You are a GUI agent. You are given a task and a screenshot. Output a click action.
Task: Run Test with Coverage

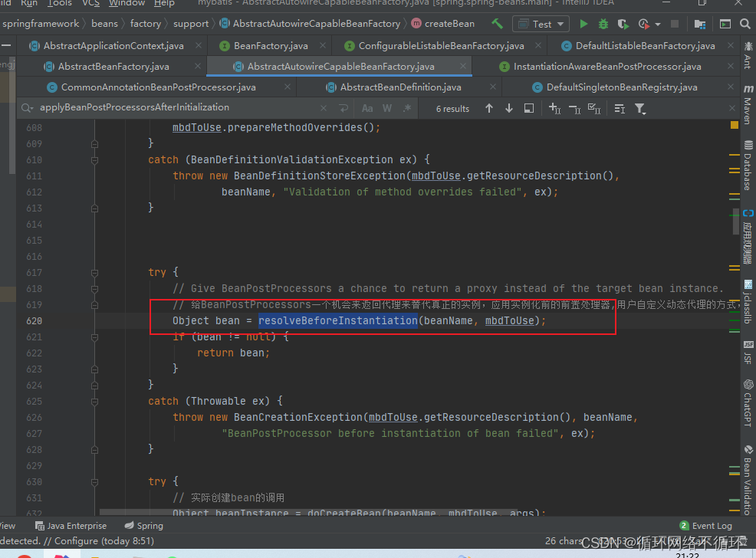[x=623, y=24]
